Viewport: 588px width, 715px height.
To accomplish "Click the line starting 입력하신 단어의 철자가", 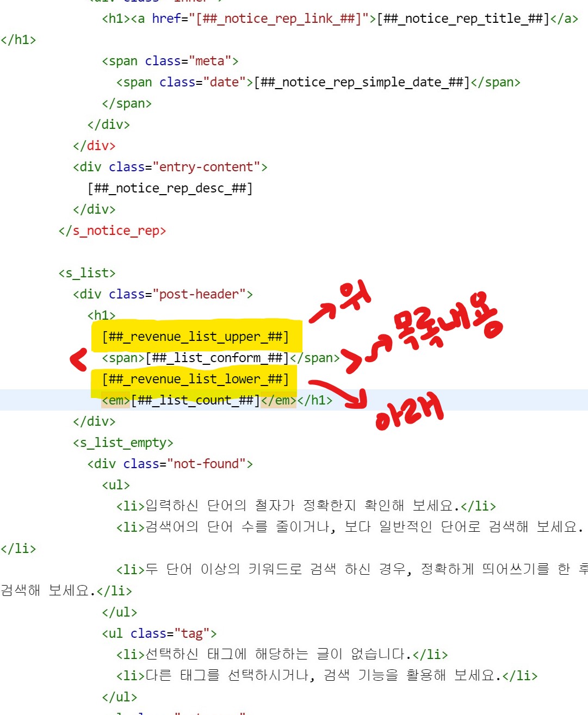I will (x=306, y=506).
